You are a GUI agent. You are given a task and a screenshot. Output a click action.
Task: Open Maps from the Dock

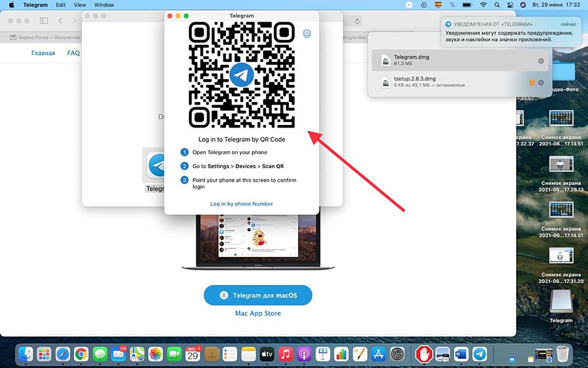tap(137, 354)
